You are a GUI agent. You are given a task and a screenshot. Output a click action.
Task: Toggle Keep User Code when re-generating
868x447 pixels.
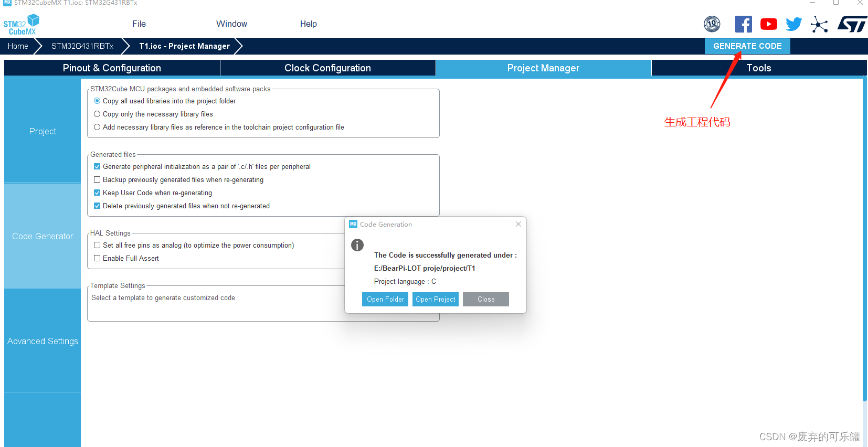pos(97,193)
